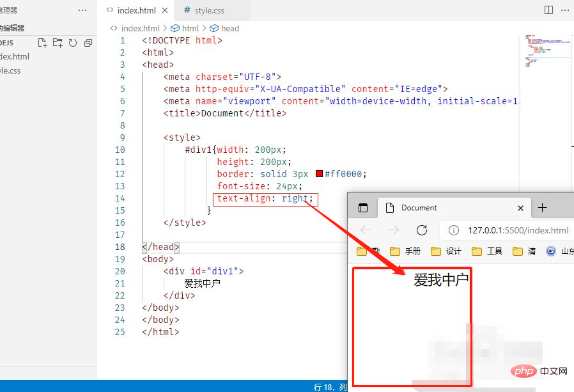Switch to the style.css tab
This screenshot has height=392, width=574.
[x=209, y=11]
